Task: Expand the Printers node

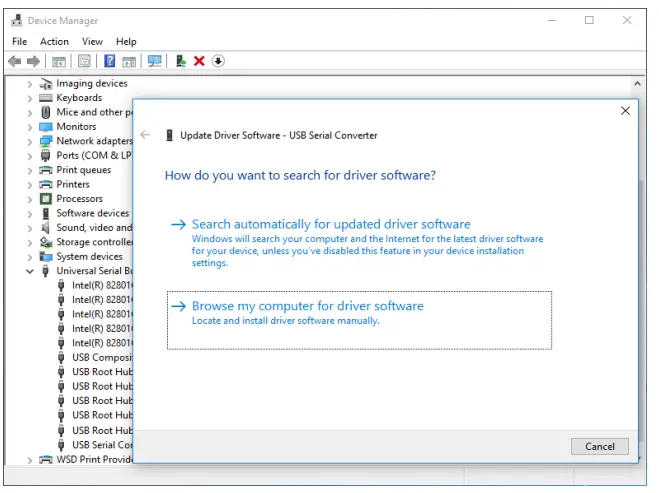Action: coord(29,185)
